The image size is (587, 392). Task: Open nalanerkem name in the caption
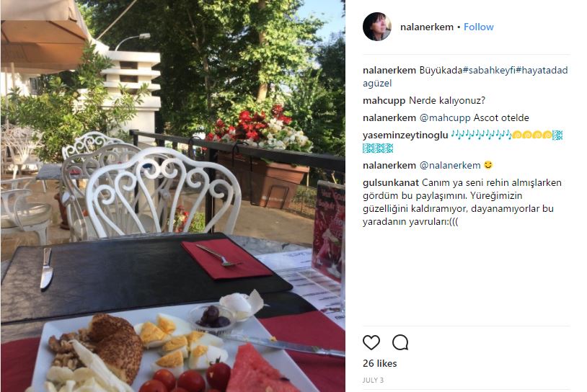[x=389, y=71]
